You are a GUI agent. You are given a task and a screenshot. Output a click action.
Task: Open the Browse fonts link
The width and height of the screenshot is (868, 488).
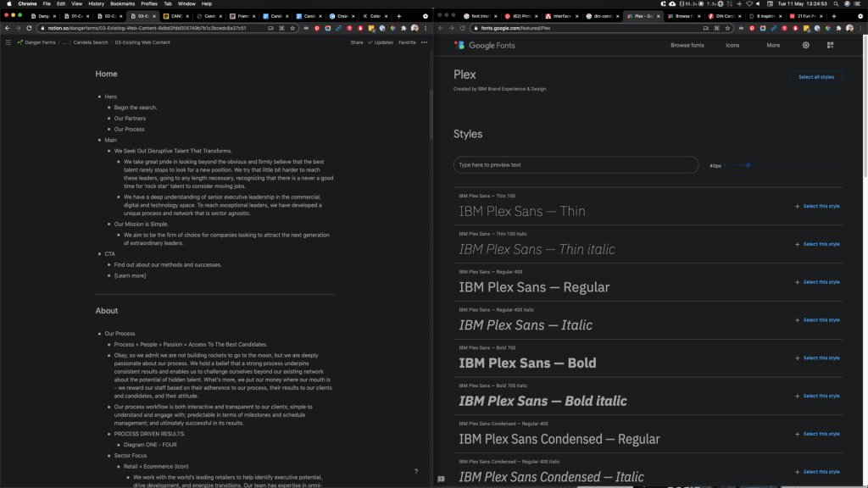(x=687, y=45)
